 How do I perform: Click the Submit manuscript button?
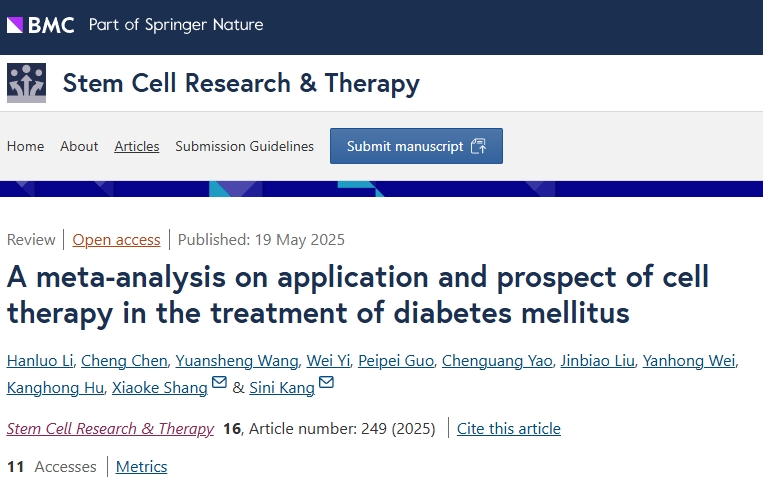click(x=416, y=146)
